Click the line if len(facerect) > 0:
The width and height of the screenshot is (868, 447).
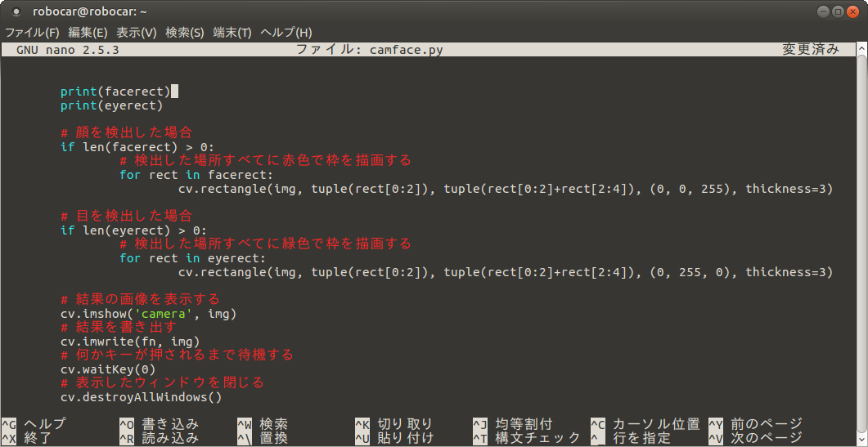[x=137, y=147]
